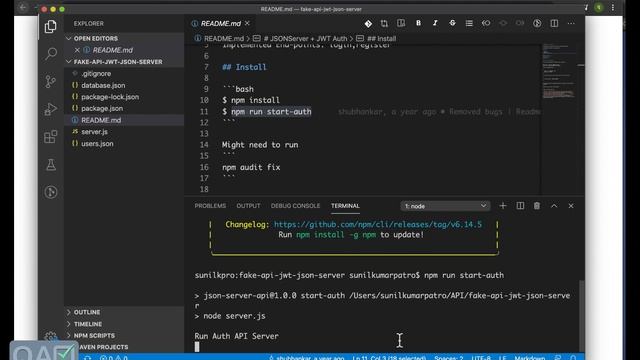
Task: Open server.js in the explorer
Action: (x=94, y=131)
